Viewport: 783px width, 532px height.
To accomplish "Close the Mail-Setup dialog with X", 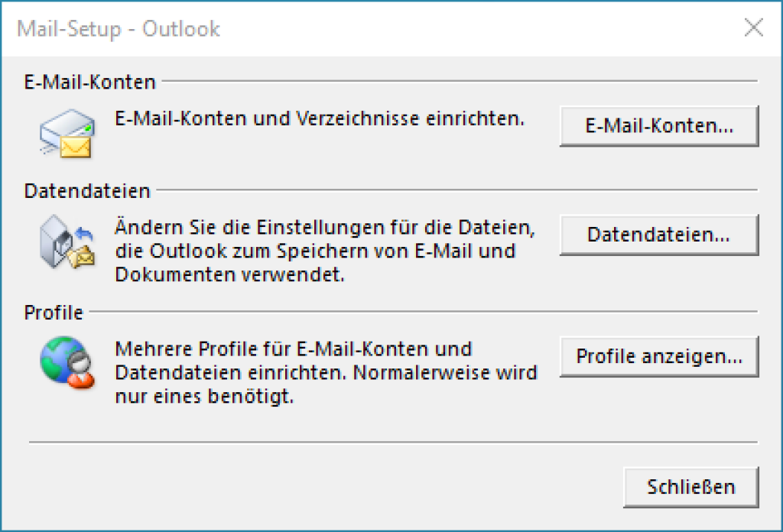I will click(753, 28).
